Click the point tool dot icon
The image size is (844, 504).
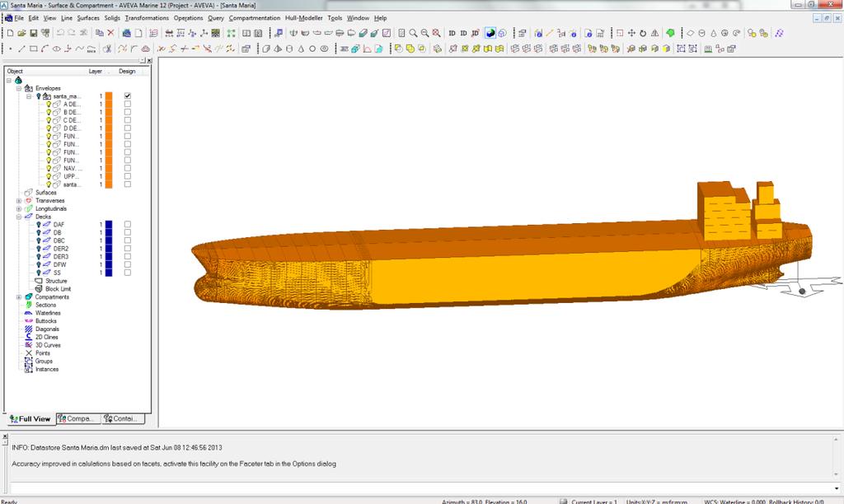coord(10,49)
